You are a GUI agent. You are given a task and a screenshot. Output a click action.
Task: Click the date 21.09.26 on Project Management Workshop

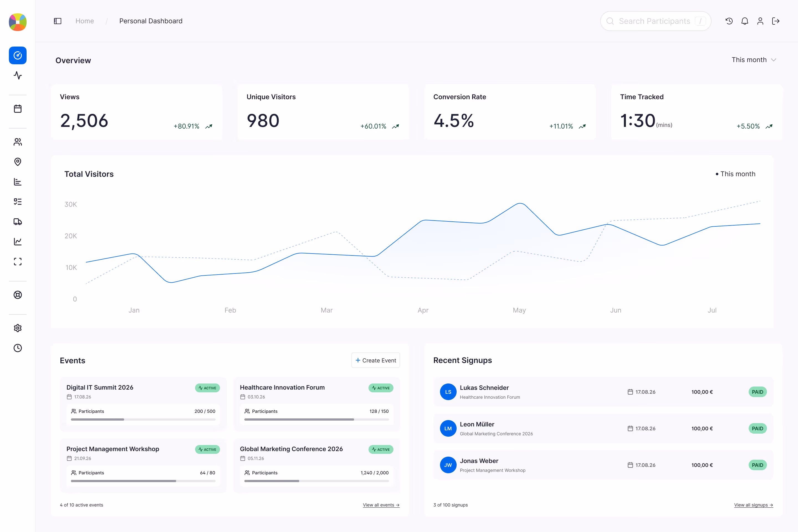point(83,458)
